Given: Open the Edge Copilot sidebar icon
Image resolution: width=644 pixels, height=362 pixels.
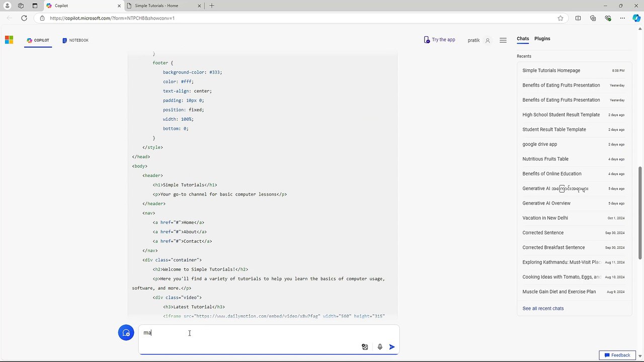Looking at the screenshot, I should [x=636, y=18].
